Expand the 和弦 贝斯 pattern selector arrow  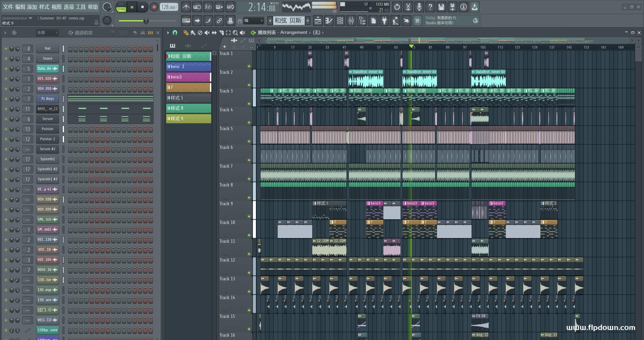pos(270,21)
